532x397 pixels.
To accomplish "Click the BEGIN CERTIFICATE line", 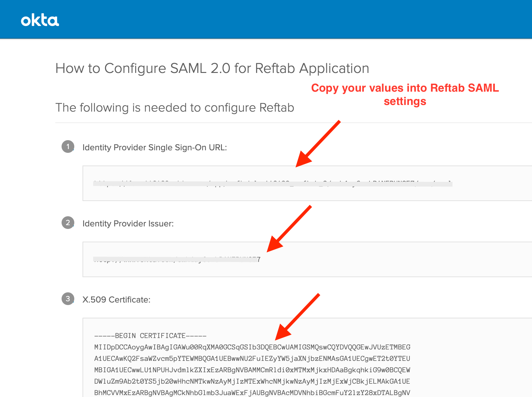I will (150, 336).
